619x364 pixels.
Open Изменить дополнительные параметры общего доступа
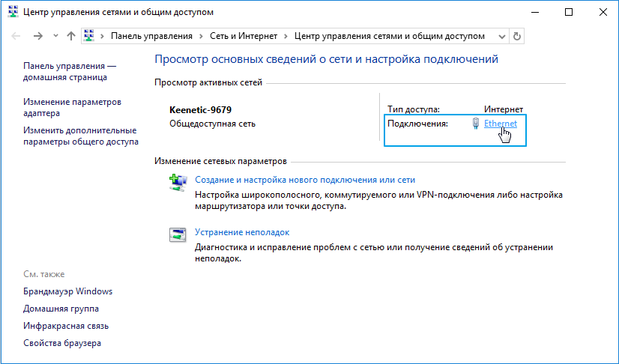coord(81,136)
